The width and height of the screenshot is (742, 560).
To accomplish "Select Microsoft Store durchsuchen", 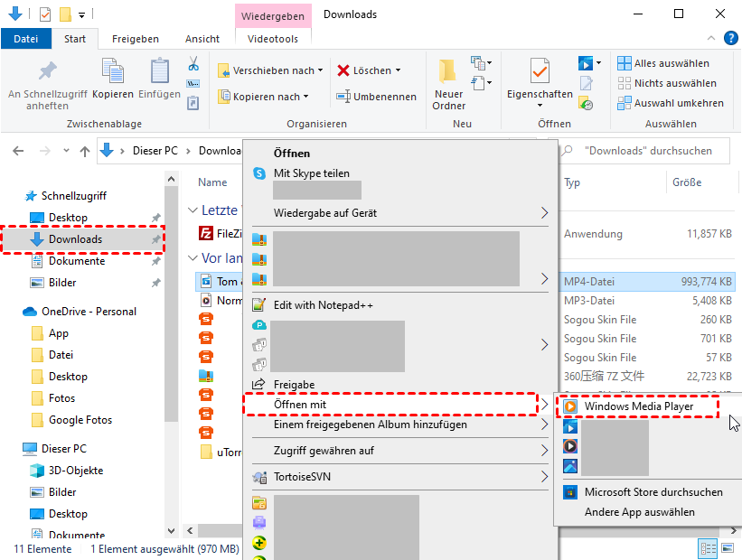I will pyautogui.click(x=653, y=492).
